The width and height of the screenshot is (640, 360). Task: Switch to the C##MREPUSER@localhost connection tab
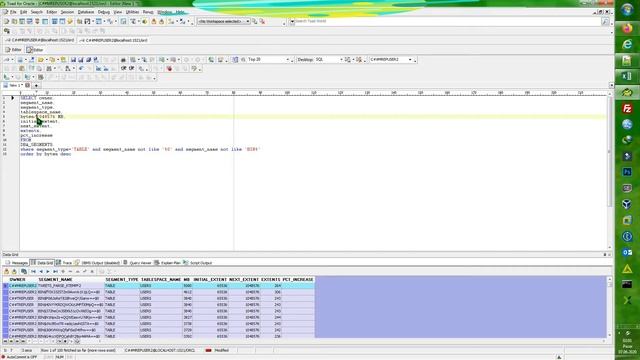pos(40,40)
